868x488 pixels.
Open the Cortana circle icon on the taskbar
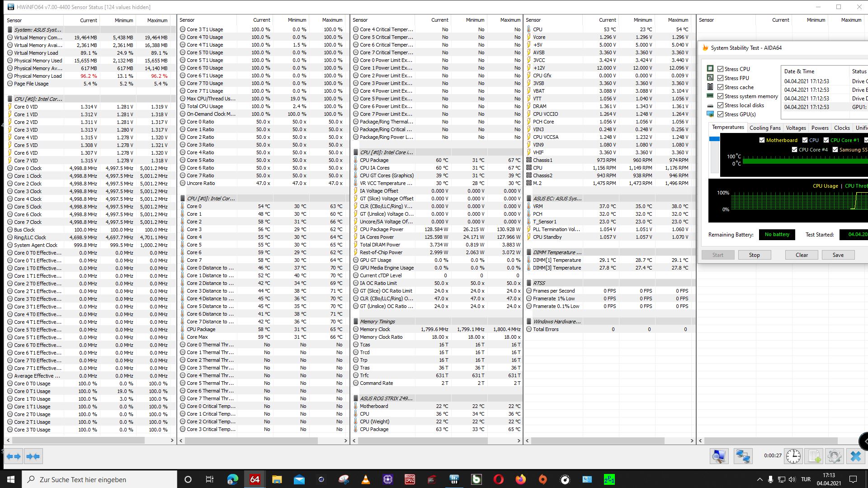[188, 479]
